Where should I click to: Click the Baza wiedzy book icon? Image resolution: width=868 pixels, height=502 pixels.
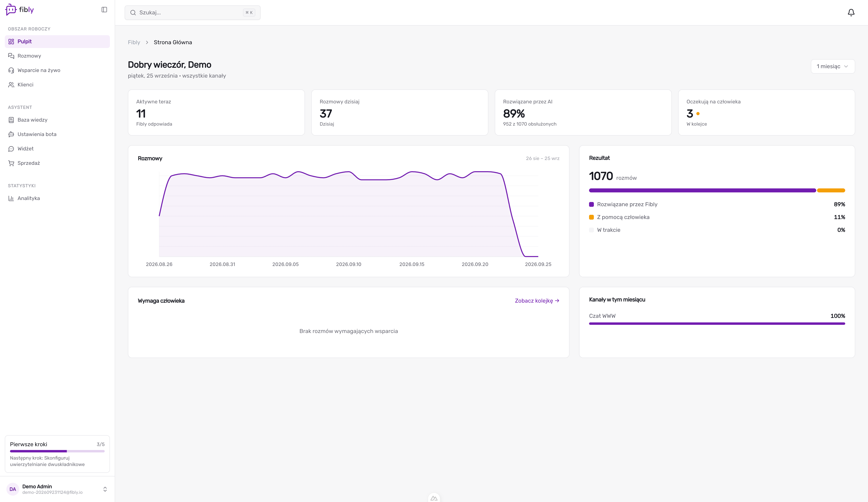pyautogui.click(x=11, y=120)
